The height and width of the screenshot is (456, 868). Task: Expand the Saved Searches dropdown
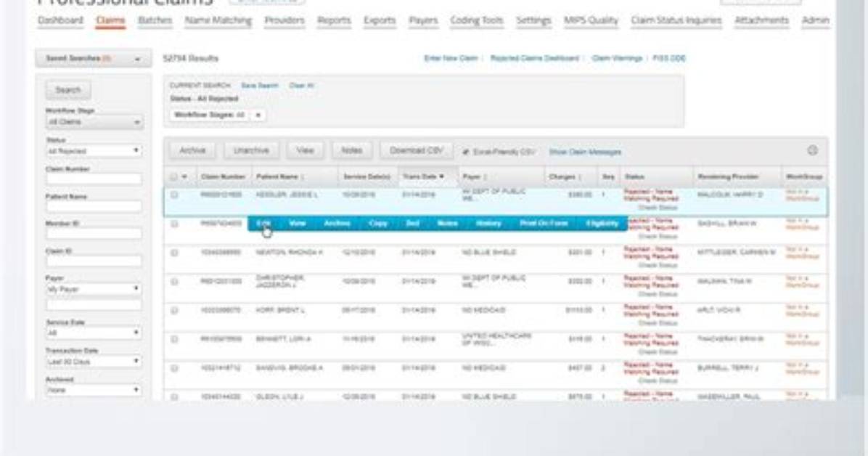tap(93, 58)
